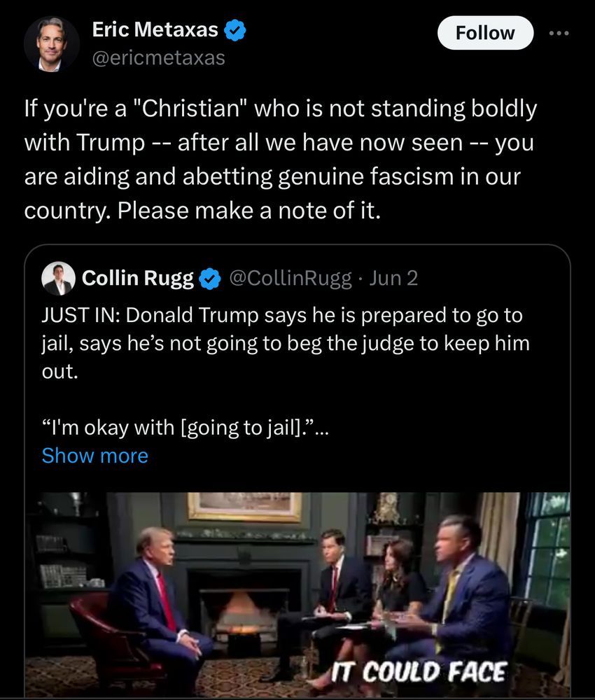Open the three-dot more options menu
Screen dimensions: 595x700
(x=559, y=33)
